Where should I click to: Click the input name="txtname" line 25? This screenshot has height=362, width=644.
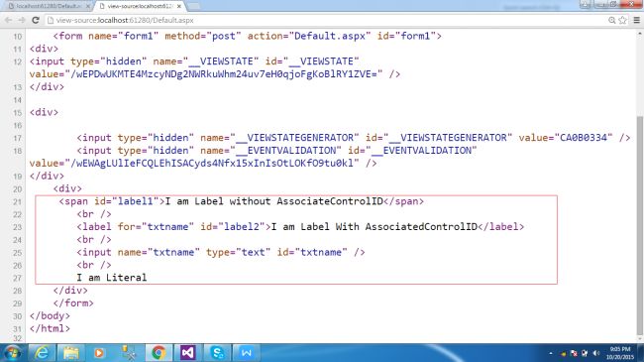click(221, 253)
